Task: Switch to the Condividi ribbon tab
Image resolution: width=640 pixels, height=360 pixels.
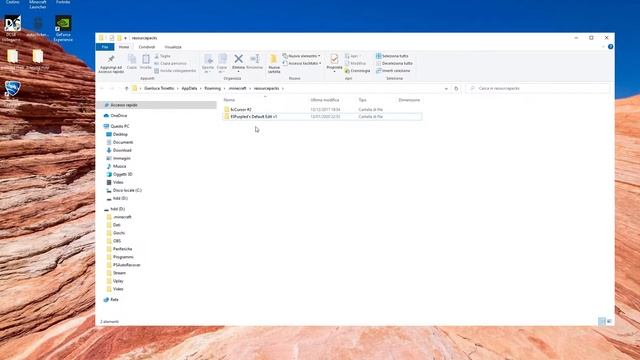Action: [x=147, y=47]
